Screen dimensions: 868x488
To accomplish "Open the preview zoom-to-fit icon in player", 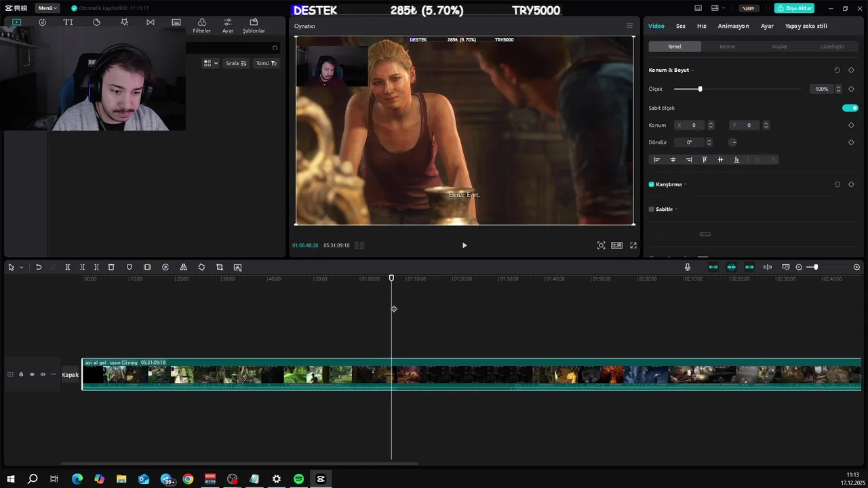I will click(601, 245).
